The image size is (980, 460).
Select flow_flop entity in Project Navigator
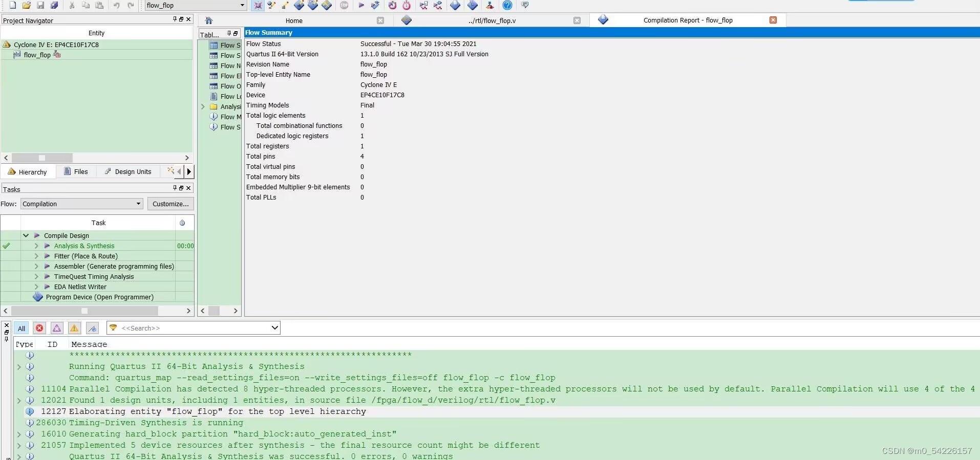point(37,55)
